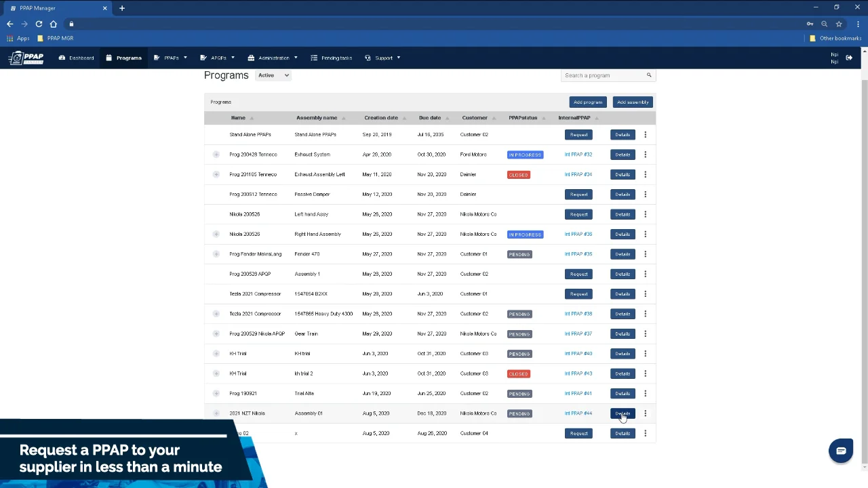Open the APQPs dropdown menu
Image resolution: width=868 pixels, height=488 pixels.
217,58
